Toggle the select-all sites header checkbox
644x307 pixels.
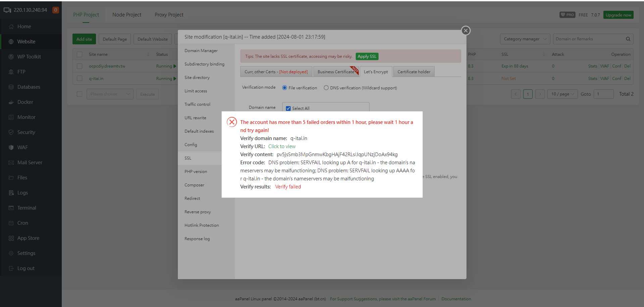pyautogui.click(x=80, y=54)
